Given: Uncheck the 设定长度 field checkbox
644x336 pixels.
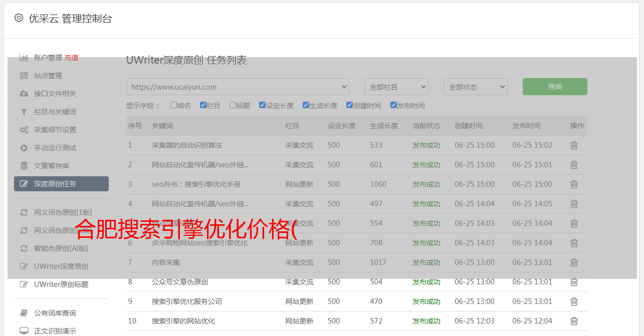Looking at the screenshot, I should pyautogui.click(x=262, y=105).
